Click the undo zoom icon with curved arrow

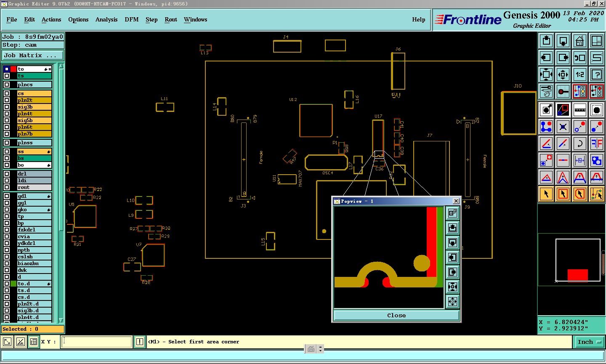(579, 58)
